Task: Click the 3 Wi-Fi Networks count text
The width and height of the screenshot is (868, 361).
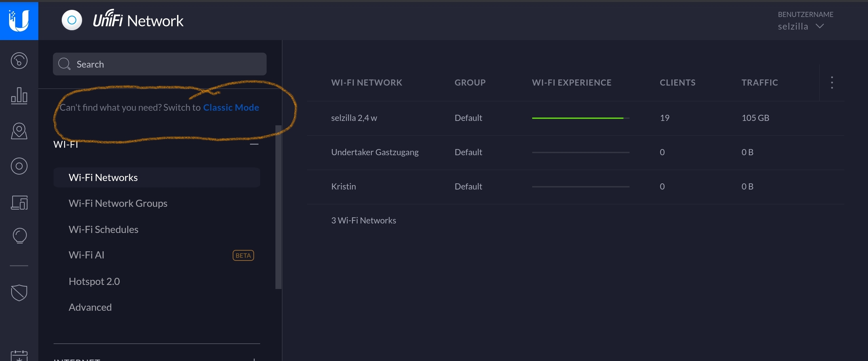Action: (x=364, y=220)
